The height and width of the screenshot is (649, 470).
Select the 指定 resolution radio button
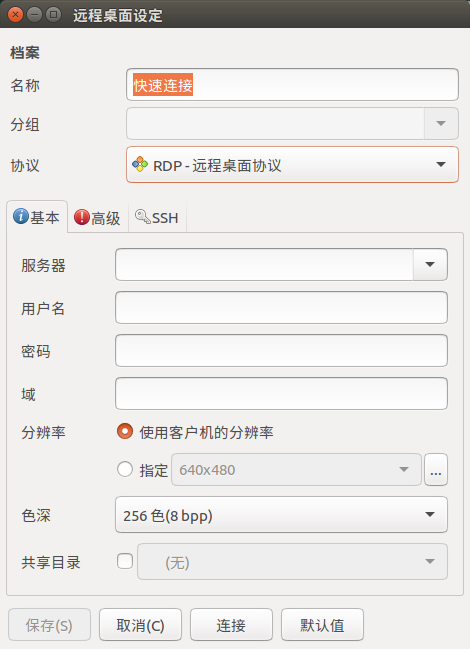click(125, 469)
